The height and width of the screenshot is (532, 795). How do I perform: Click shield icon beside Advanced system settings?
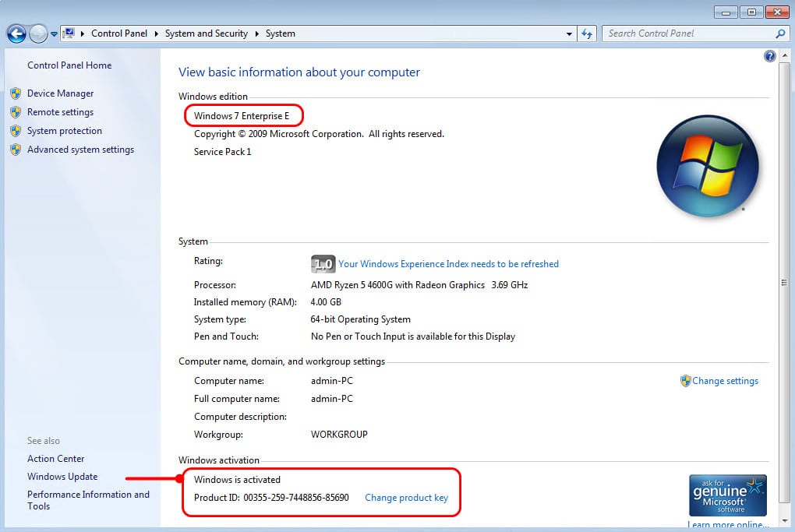[16, 150]
